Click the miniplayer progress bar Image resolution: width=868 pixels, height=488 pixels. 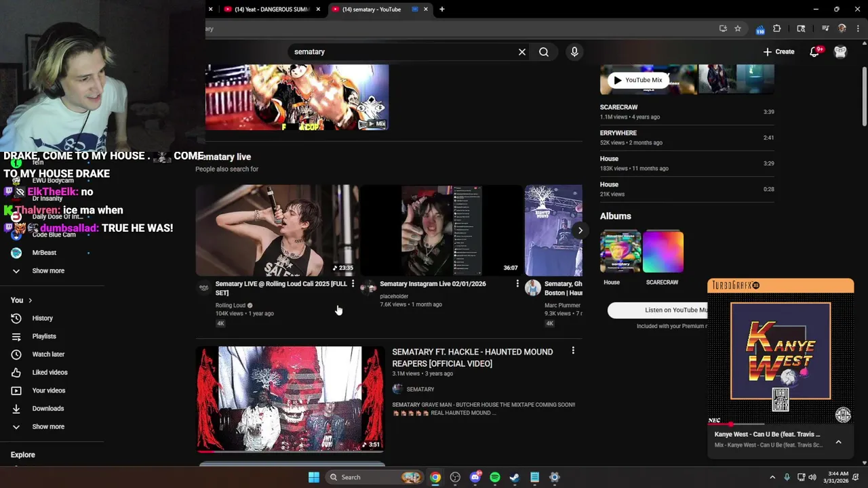[x=781, y=424]
